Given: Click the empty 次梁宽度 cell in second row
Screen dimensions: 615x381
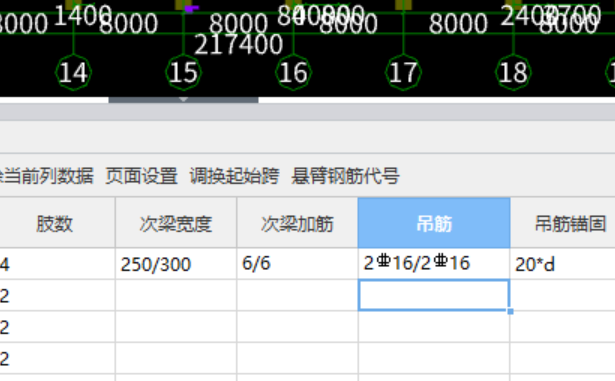Looking at the screenshot, I should 176,295.
